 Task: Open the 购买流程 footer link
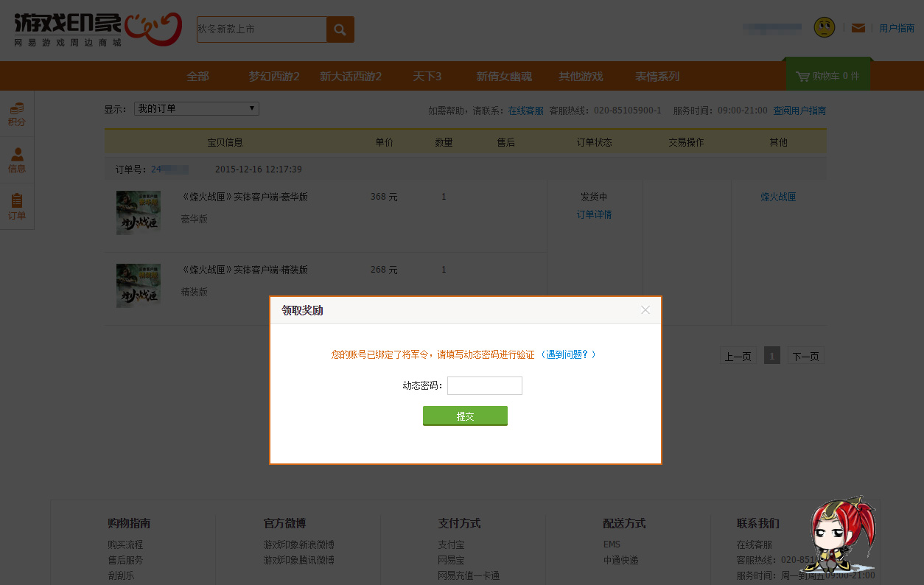coord(125,544)
